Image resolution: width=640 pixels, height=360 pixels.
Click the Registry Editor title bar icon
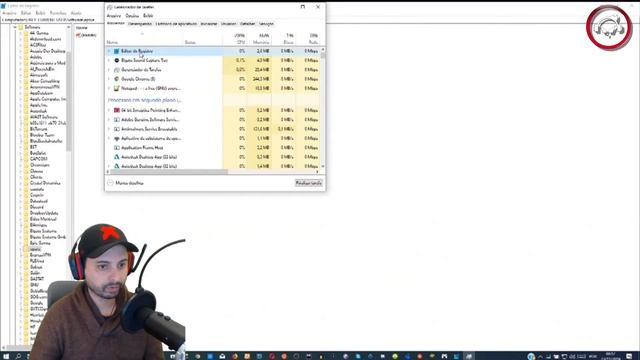point(3,6)
